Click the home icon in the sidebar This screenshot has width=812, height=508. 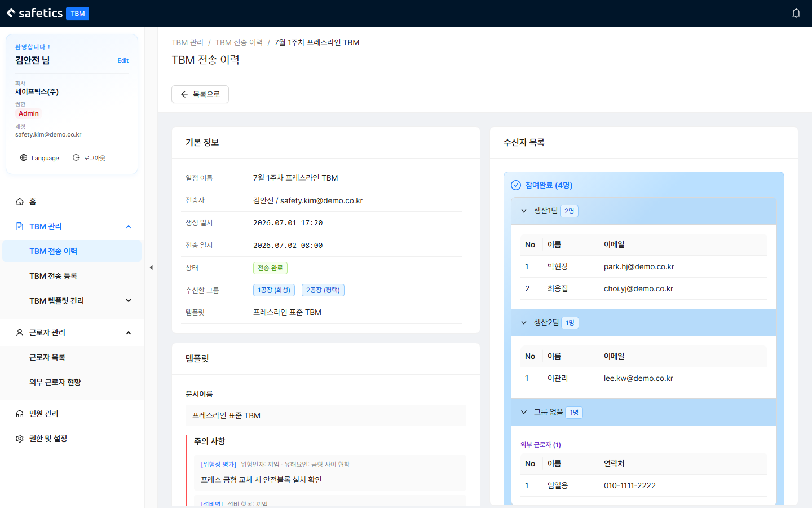[20, 202]
